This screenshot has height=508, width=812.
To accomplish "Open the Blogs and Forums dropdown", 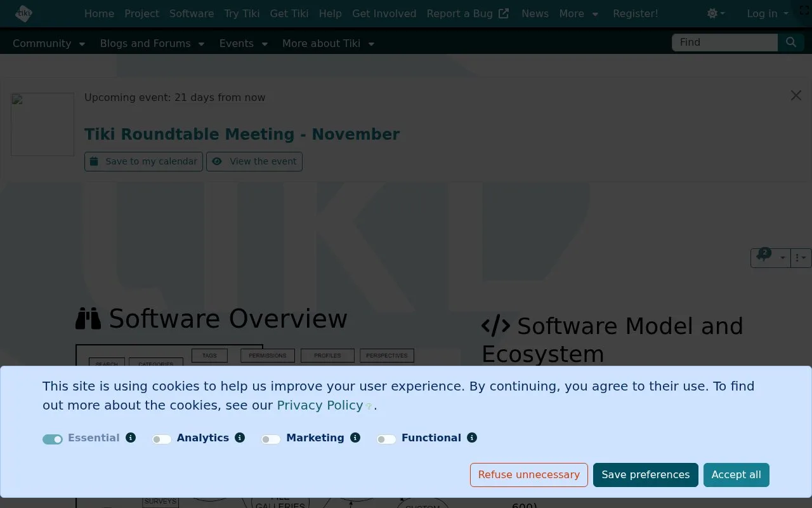I will tap(152, 43).
